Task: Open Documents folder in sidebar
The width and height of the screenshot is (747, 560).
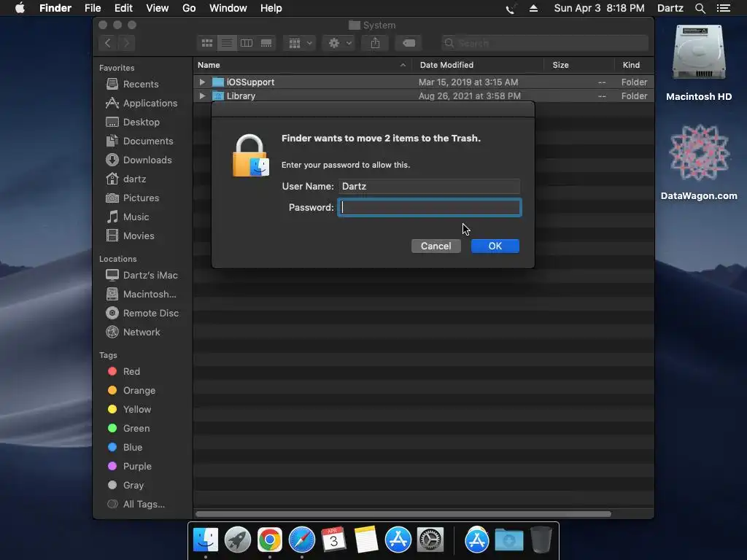Action: 139,141
